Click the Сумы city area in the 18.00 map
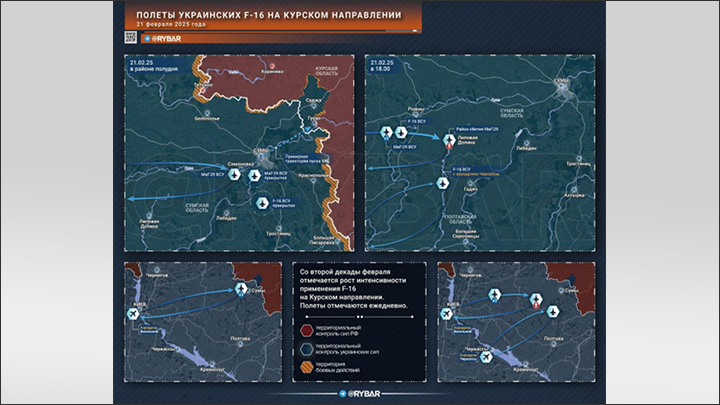720x405 pixels. pyautogui.click(x=562, y=87)
